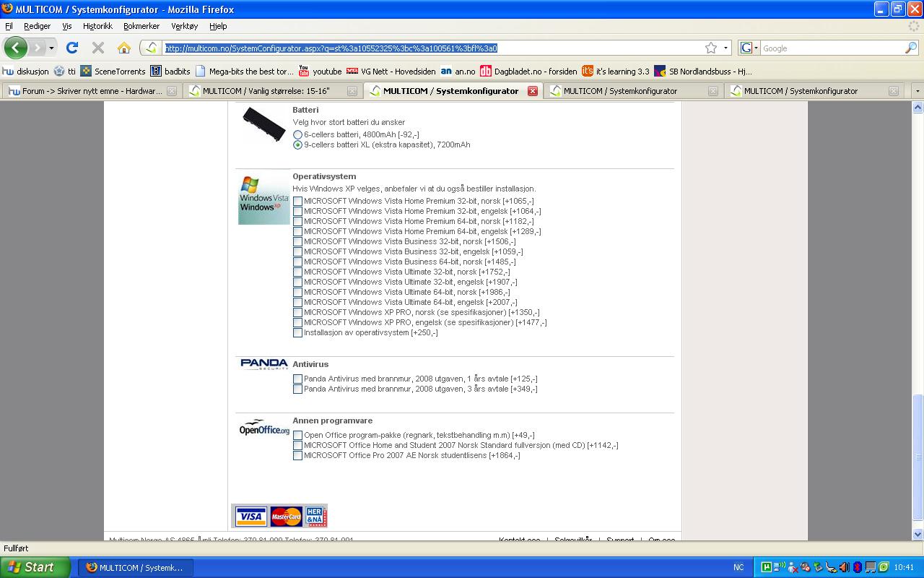The image size is (924, 578).
Task: Check Microsoft Office Pro 2007 studentlisens
Action: 297,455
